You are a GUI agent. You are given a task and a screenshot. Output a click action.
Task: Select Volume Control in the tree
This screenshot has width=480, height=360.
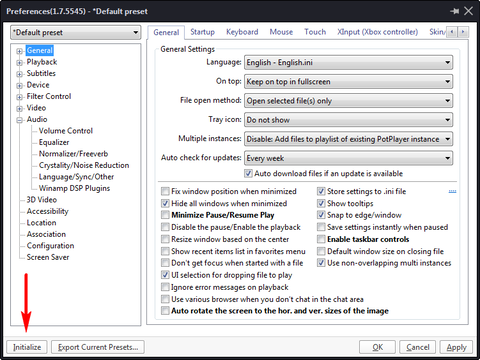pos(66,131)
